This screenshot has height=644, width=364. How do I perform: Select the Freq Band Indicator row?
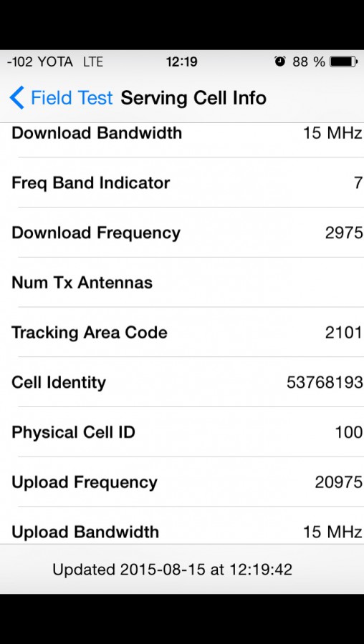(182, 182)
